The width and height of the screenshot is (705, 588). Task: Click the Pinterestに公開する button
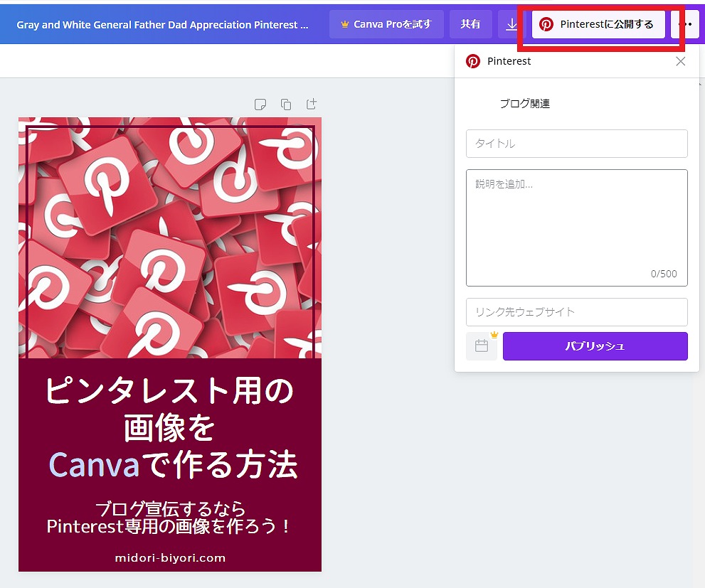pos(598,24)
